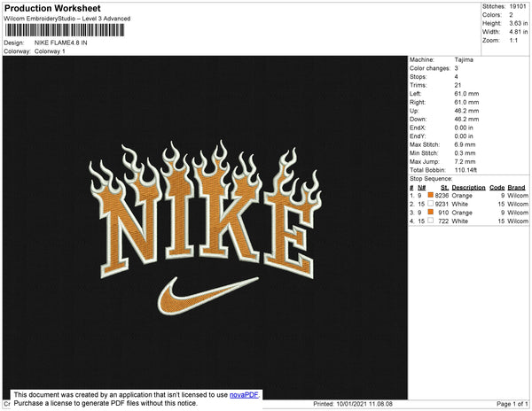The image size is (532, 411).
Task: Click 'Orange' description in stop row 1
Action: (462, 196)
